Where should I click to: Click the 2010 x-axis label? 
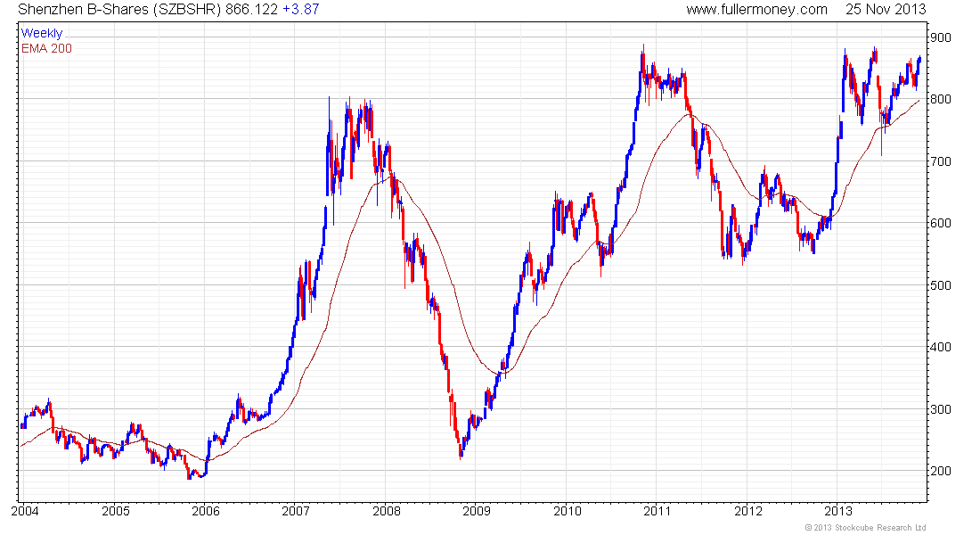567,511
